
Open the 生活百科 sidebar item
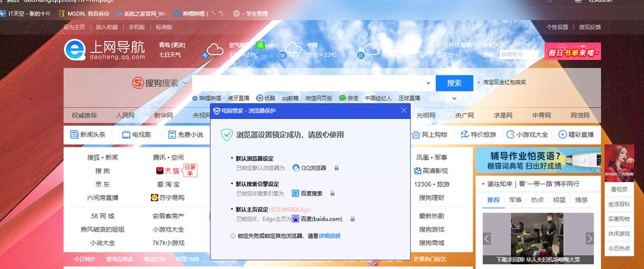(619, 204)
